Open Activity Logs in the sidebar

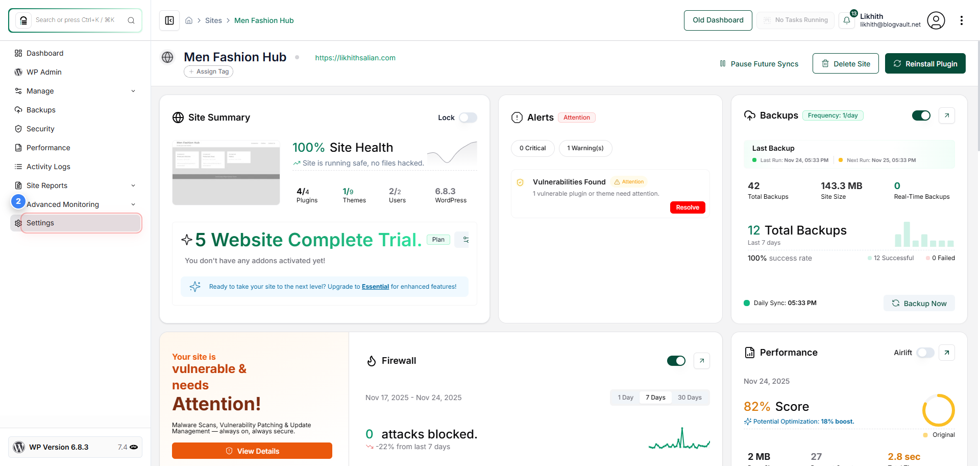pos(76,167)
